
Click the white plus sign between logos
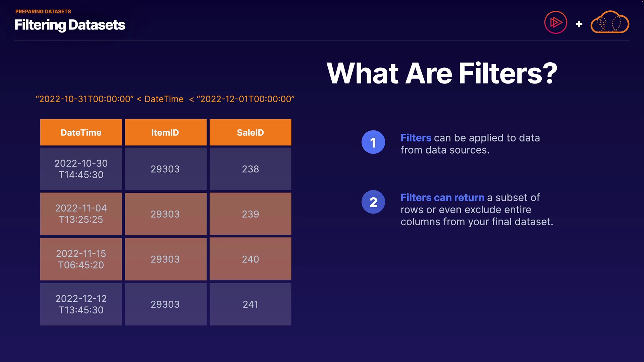579,24
